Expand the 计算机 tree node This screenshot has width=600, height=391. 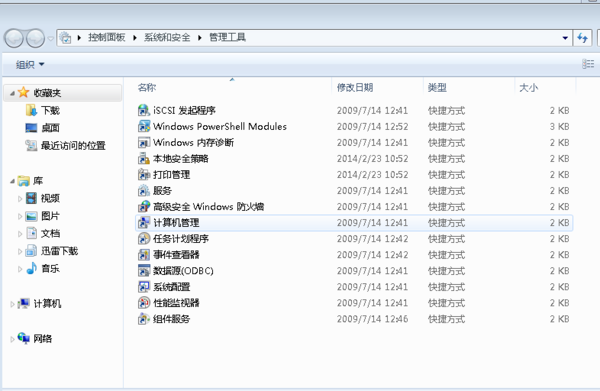point(12,304)
